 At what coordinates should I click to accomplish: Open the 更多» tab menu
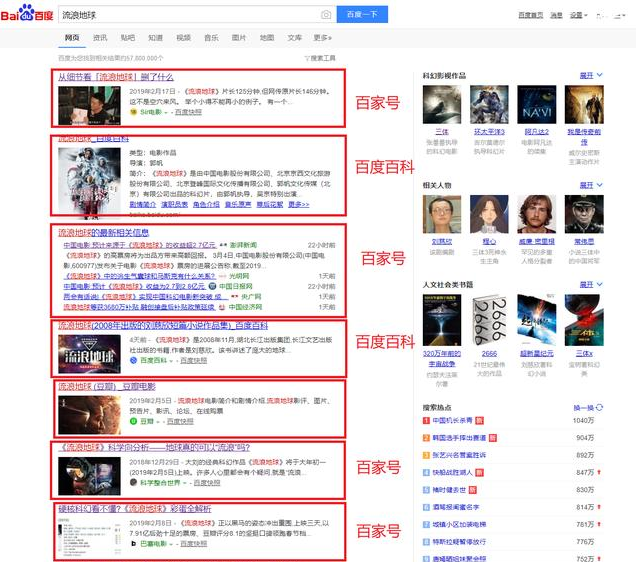click(323, 38)
